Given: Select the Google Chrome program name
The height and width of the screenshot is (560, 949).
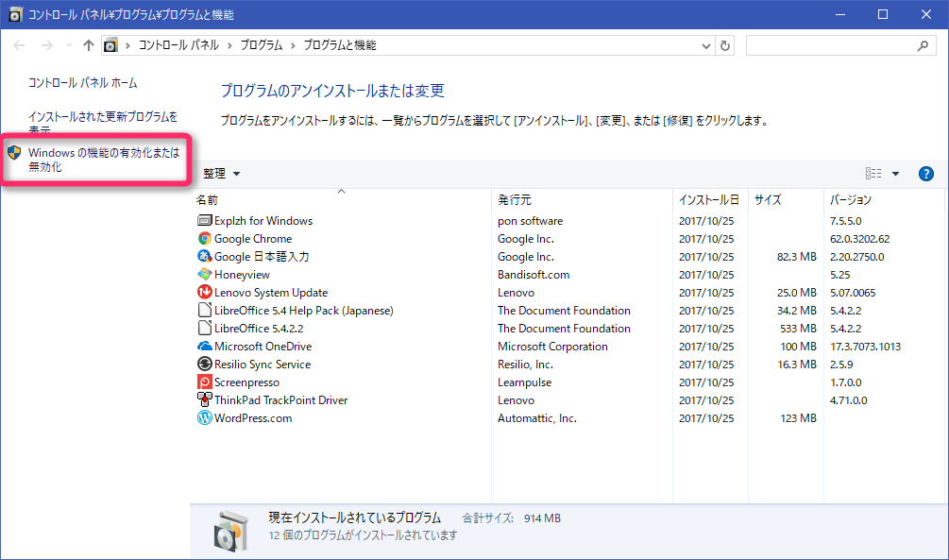Looking at the screenshot, I should 253,239.
